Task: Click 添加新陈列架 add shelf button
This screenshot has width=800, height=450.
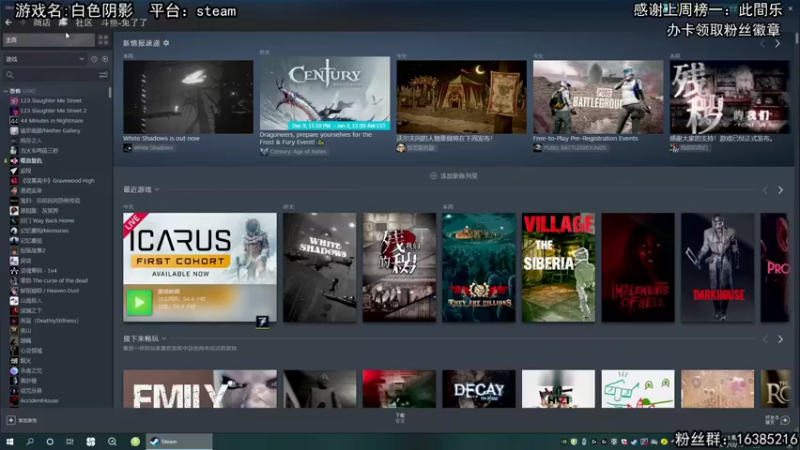Action: click(x=454, y=176)
